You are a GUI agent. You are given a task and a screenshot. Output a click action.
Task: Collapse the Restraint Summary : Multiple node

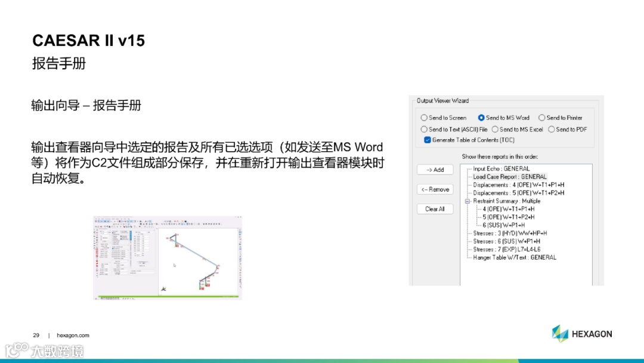[x=467, y=201]
